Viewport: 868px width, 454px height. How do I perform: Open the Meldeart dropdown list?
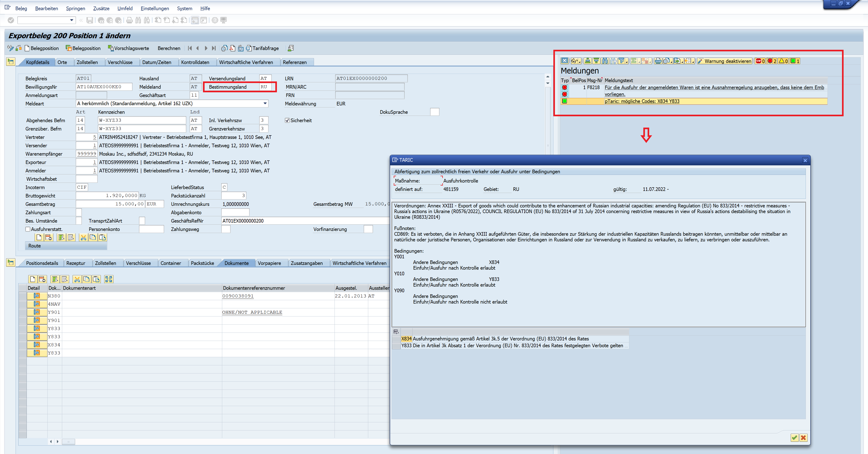click(x=265, y=104)
